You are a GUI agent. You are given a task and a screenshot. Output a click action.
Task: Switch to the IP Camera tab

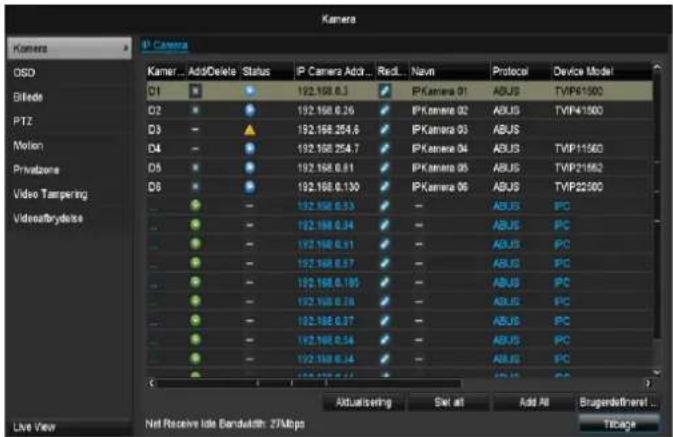165,45
